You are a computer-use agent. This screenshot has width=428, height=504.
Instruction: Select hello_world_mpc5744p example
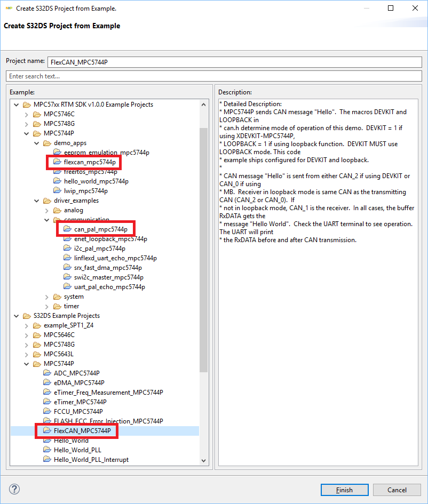click(x=96, y=181)
